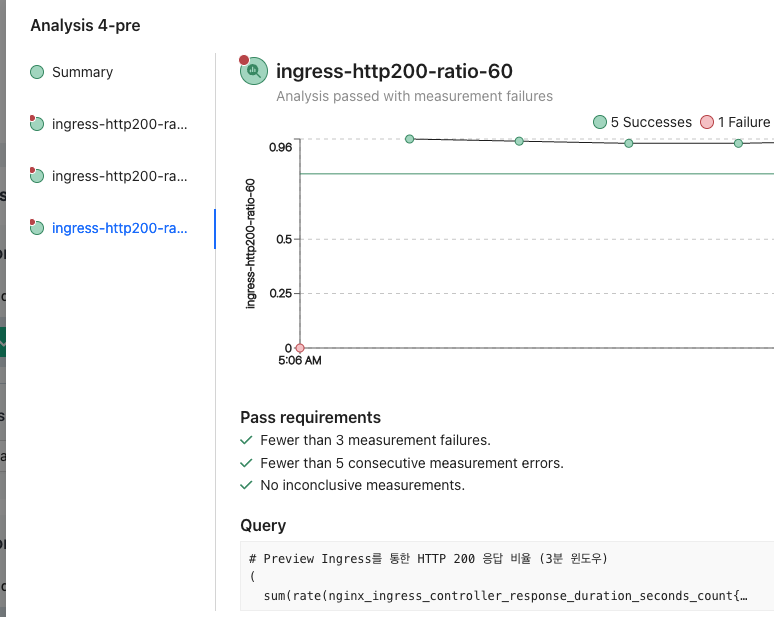Click the red failure point at 5:06 AM

[300, 348]
